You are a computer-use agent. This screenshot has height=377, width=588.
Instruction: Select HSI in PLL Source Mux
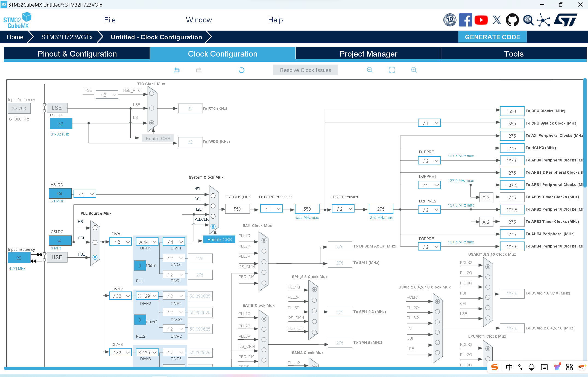click(95, 228)
